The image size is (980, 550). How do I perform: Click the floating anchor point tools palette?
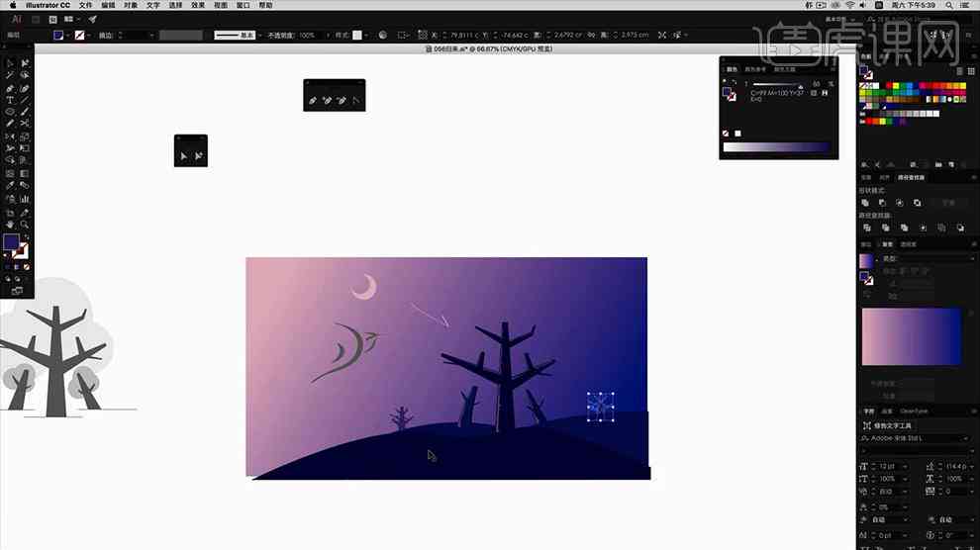click(x=335, y=96)
